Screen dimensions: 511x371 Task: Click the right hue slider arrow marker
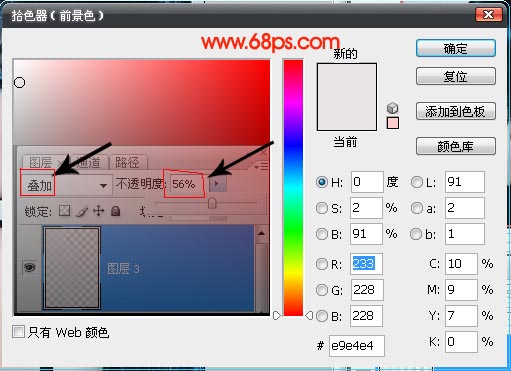[x=309, y=315]
